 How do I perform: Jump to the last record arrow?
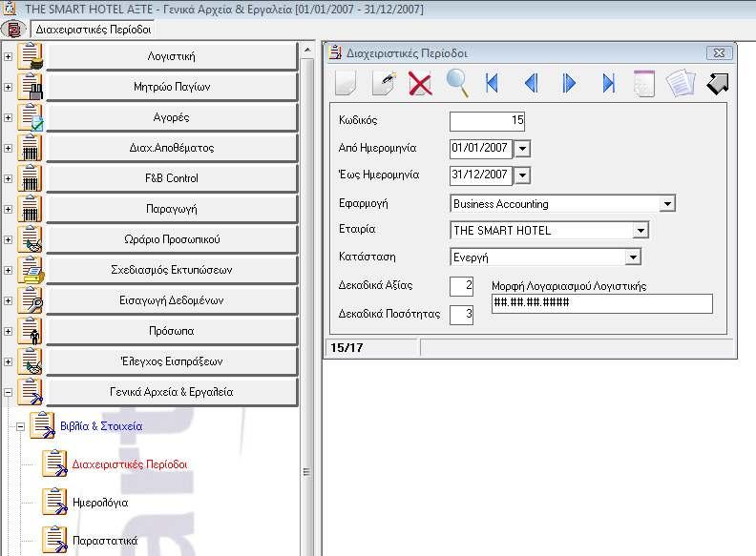tap(608, 83)
